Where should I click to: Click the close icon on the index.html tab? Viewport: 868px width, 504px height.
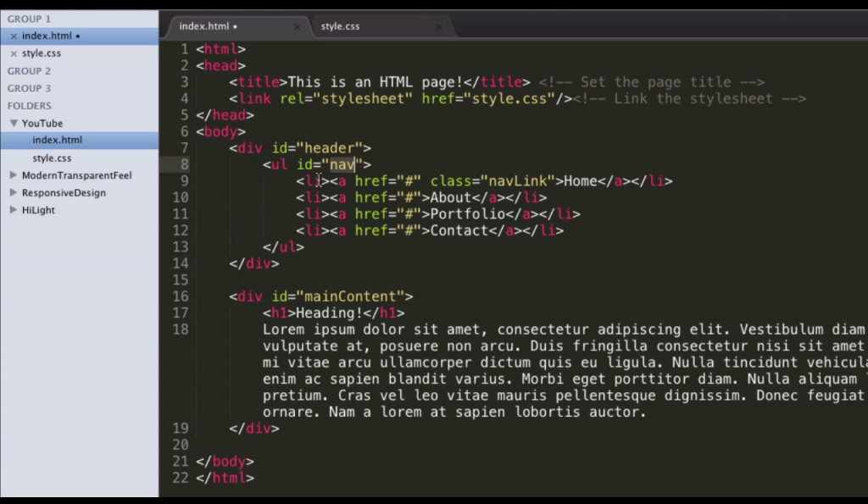coord(297,26)
